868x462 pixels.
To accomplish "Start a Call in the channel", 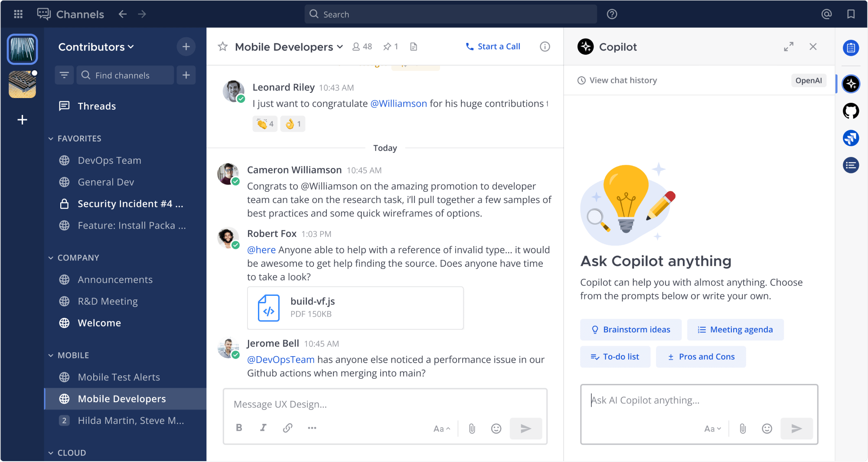I will click(x=493, y=46).
